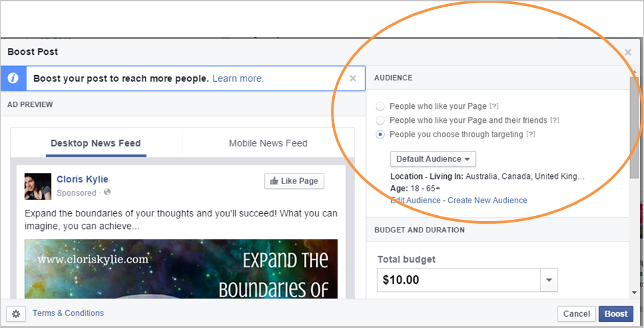Click the Edit Audience link

pyautogui.click(x=416, y=200)
